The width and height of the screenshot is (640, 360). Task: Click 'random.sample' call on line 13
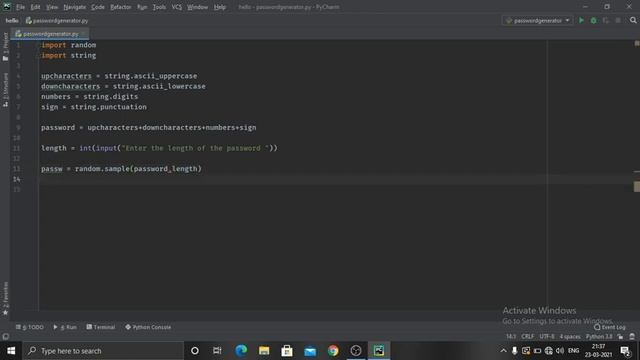102,169
